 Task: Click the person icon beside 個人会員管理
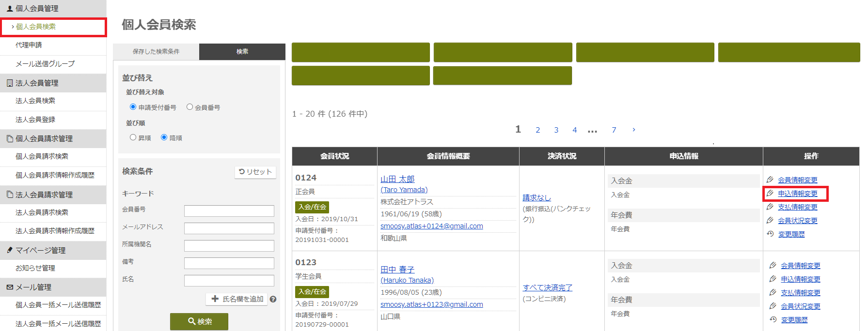coord(10,8)
